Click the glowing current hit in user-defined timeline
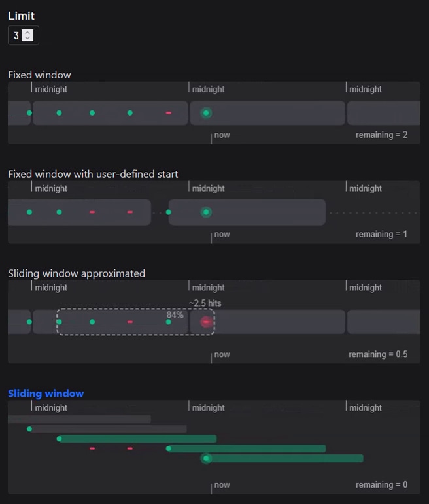Image resolution: width=429 pixels, height=504 pixels. point(207,212)
